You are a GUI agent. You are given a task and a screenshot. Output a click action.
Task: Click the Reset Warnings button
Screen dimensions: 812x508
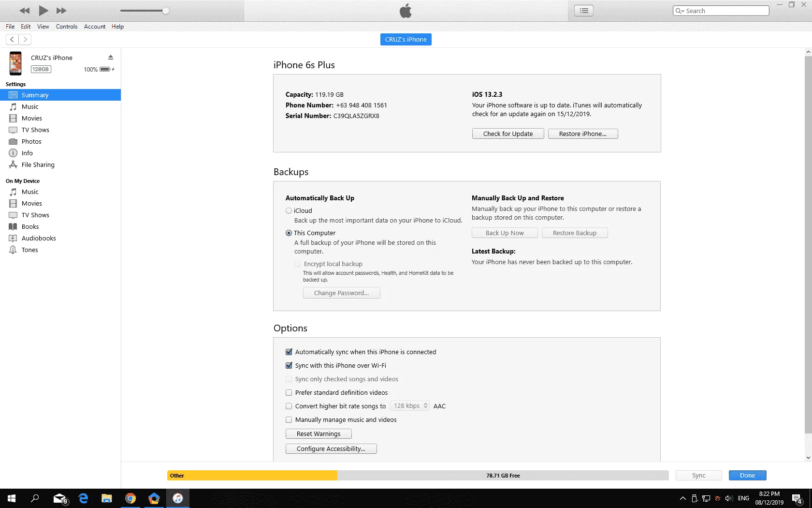319,433
